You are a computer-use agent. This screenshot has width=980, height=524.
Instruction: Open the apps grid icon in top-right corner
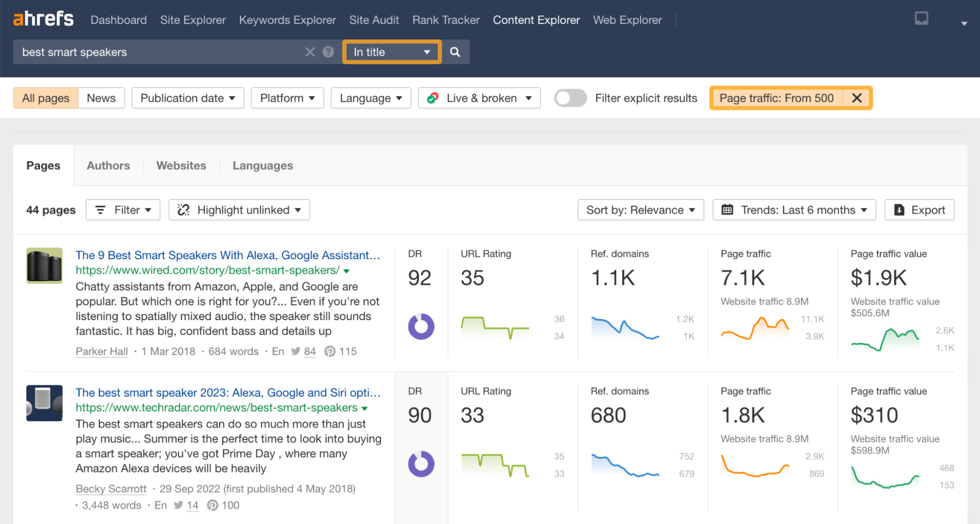922,18
